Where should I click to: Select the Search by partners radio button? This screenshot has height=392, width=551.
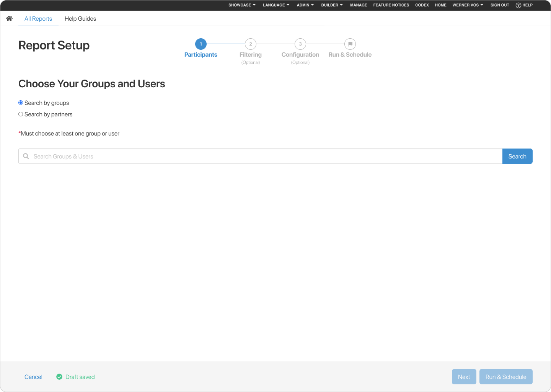(21, 114)
